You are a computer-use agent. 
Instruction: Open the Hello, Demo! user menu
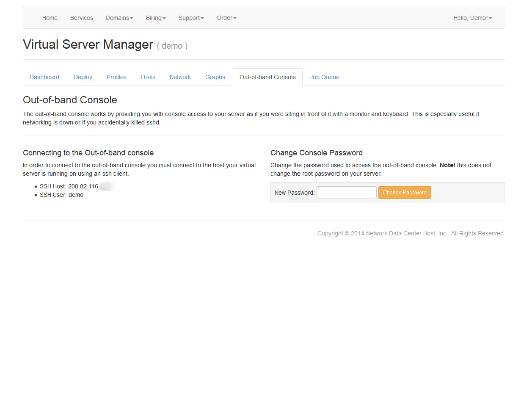point(472,18)
